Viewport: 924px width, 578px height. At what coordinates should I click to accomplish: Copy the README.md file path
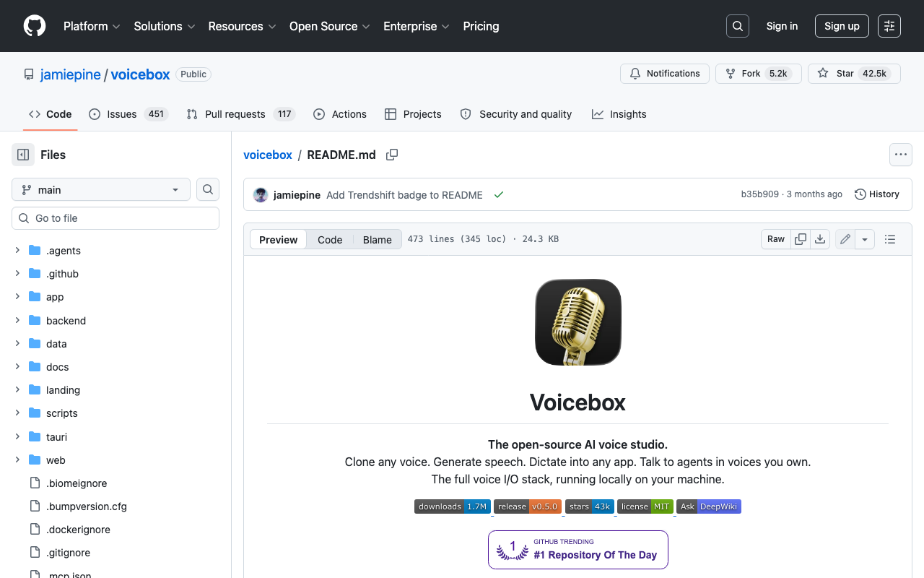(392, 155)
